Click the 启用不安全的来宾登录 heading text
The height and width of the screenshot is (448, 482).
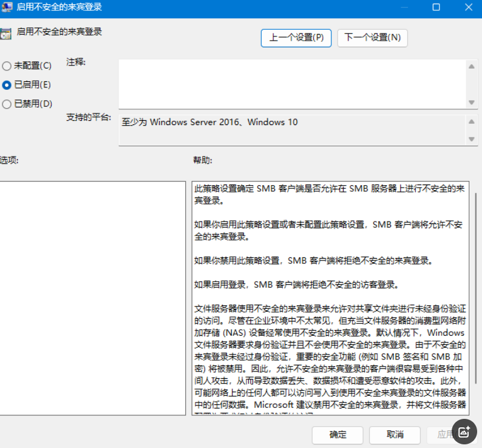pyautogui.click(x=59, y=32)
